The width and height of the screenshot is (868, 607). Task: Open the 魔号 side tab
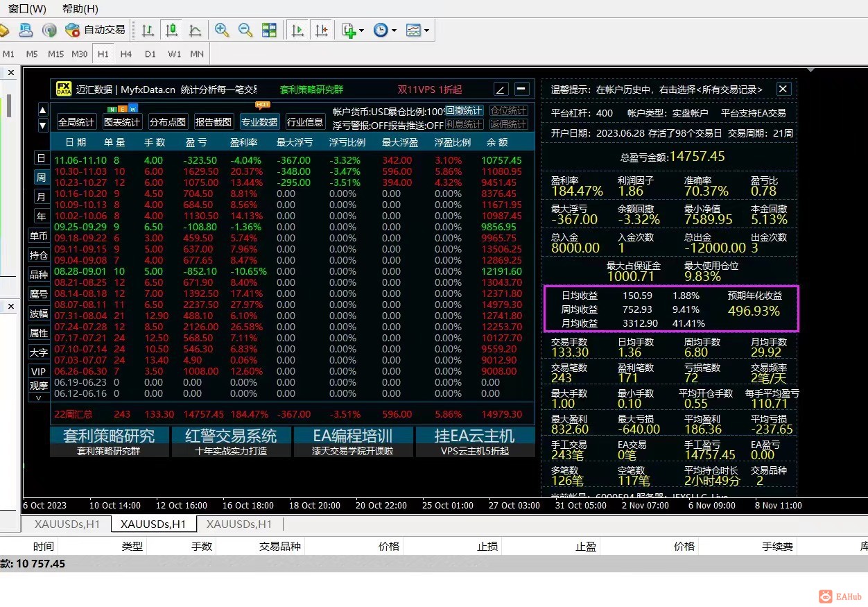click(39, 294)
